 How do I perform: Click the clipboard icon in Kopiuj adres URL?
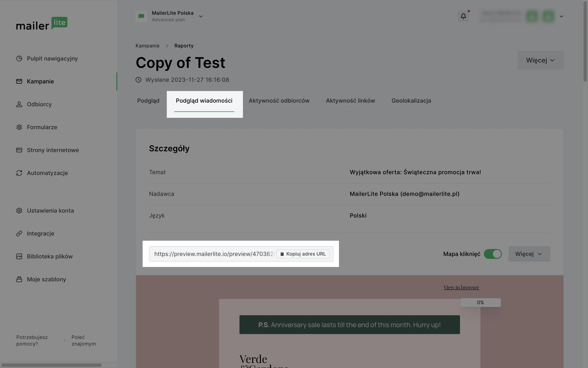[282, 254]
